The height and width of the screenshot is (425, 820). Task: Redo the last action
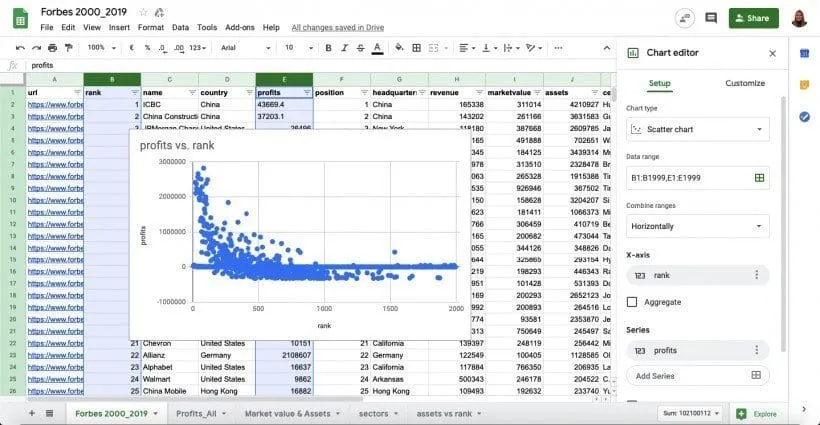tap(36, 48)
